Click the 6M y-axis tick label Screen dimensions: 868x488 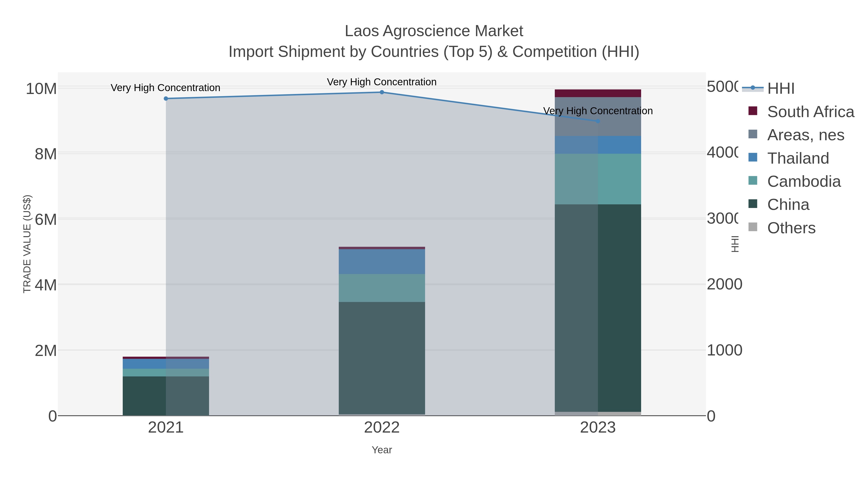point(46,220)
